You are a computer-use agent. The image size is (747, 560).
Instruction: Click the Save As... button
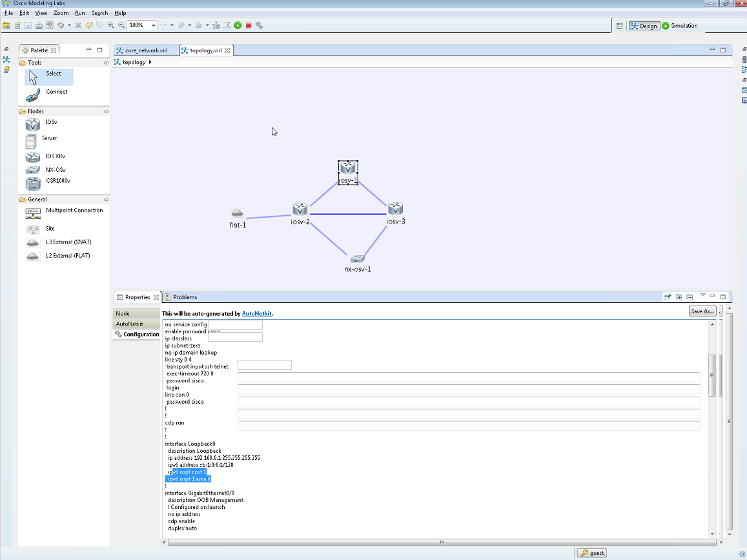coord(702,311)
